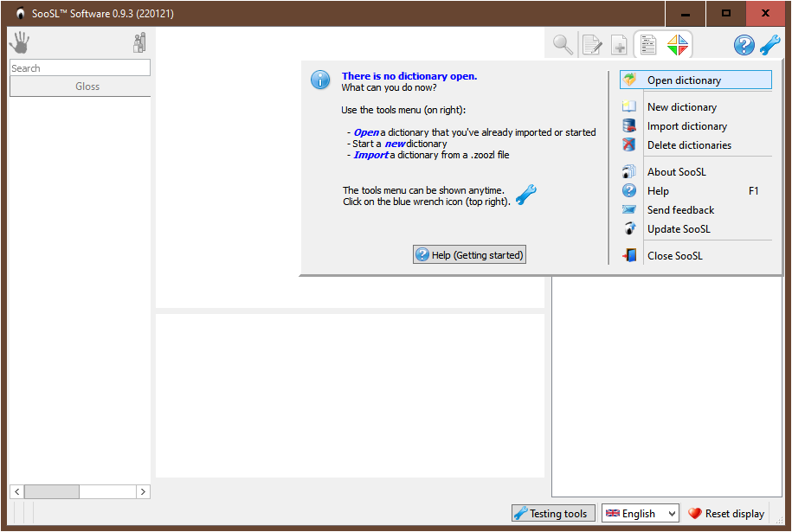Click the Search input field

pyautogui.click(x=80, y=68)
